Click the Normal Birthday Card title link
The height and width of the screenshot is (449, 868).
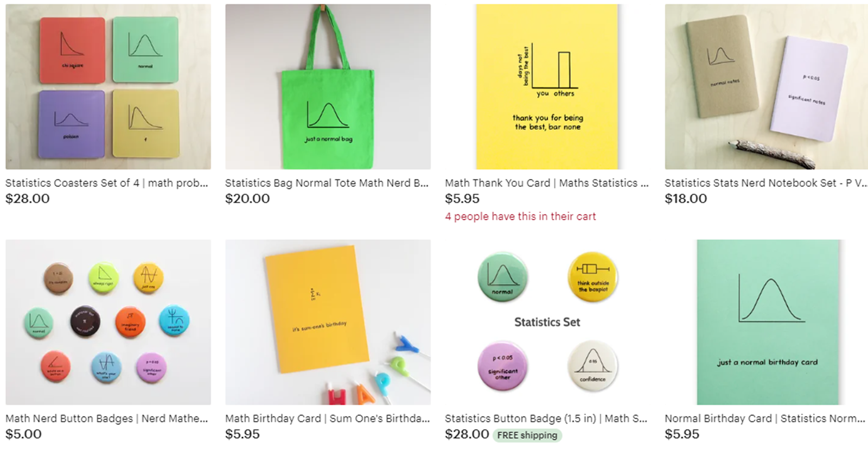(x=765, y=419)
